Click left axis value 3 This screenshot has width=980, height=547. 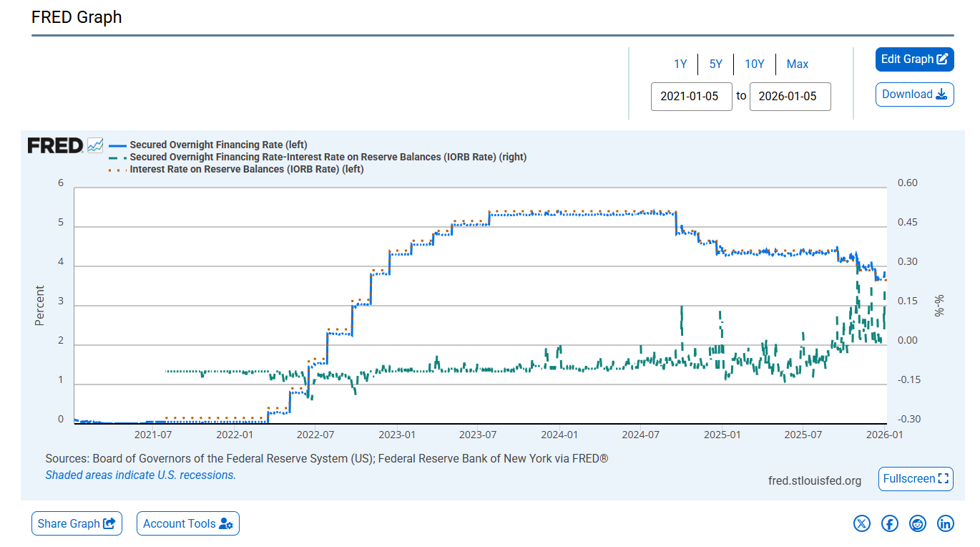click(61, 301)
